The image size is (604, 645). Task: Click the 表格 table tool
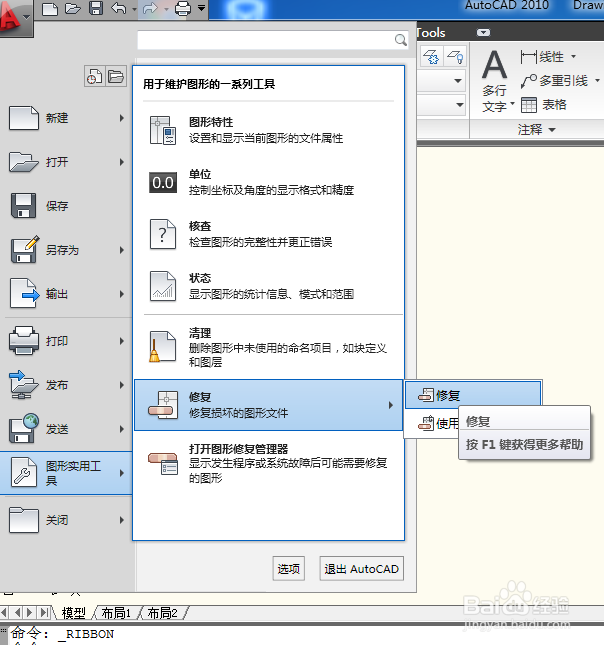tap(544, 105)
